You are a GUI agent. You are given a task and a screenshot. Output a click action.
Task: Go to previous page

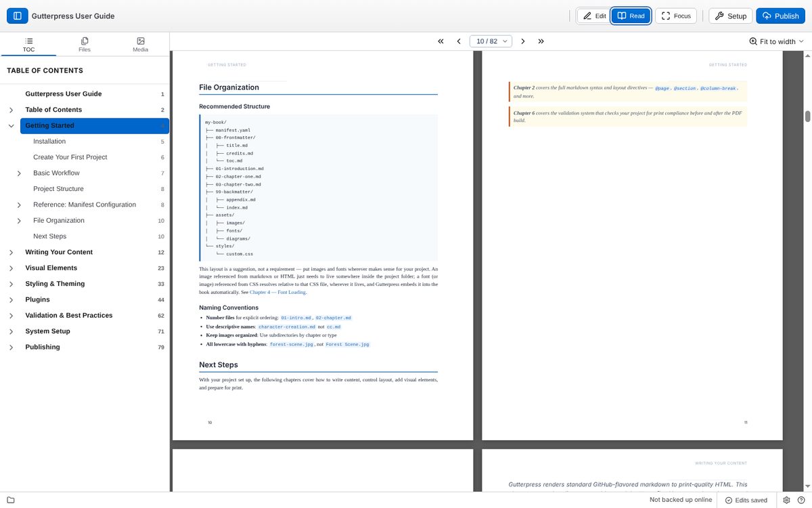pyautogui.click(x=459, y=41)
